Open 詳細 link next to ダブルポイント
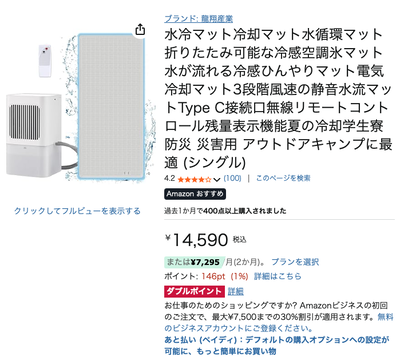 [236, 292]
